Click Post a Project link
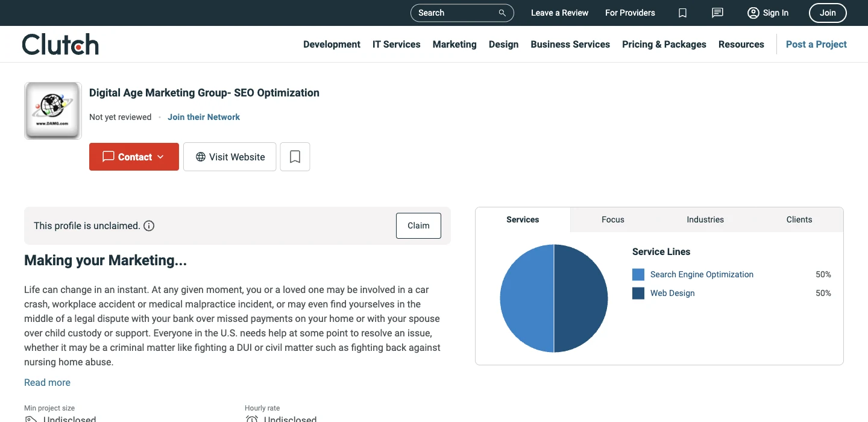The width and height of the screenshot is (868, 422). tap(816, 44)
